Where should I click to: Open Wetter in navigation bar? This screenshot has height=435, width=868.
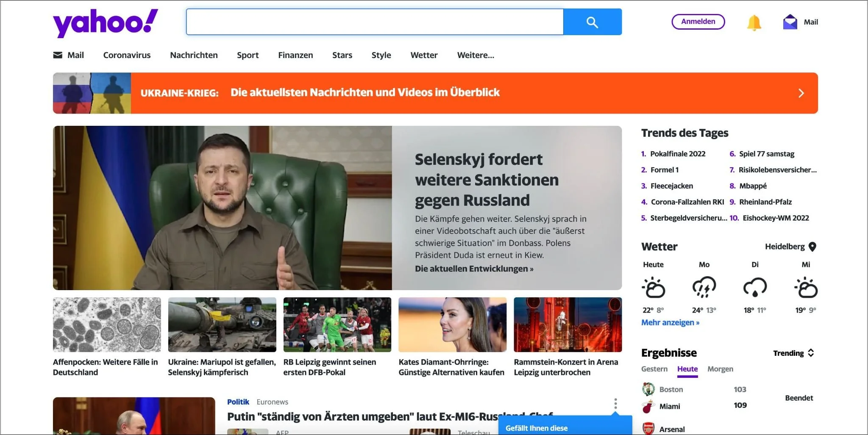point(424,55)
